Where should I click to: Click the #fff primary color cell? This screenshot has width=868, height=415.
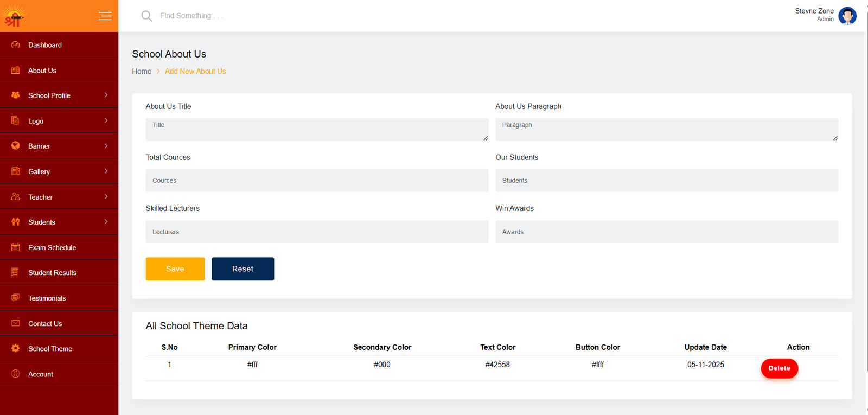(252, 365)
